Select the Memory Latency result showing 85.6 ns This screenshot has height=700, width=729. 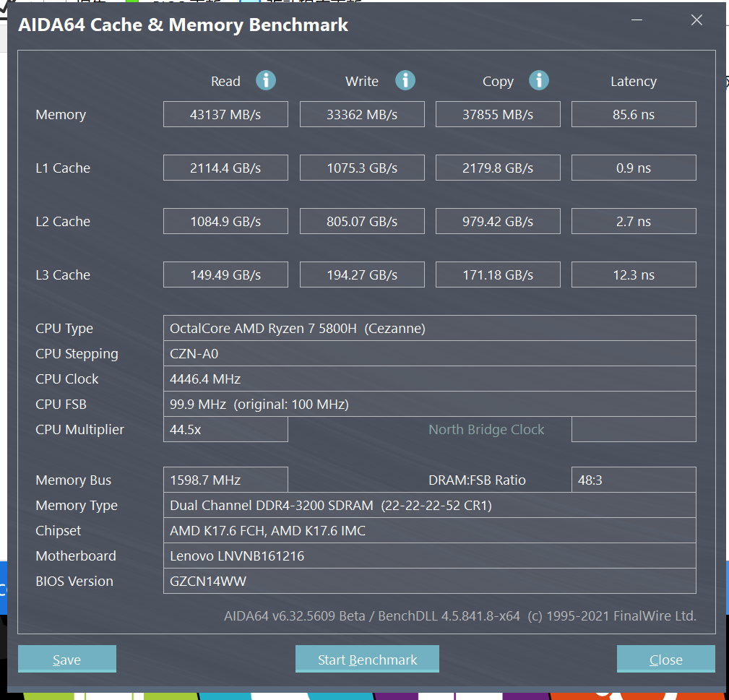tap(633, 114)
